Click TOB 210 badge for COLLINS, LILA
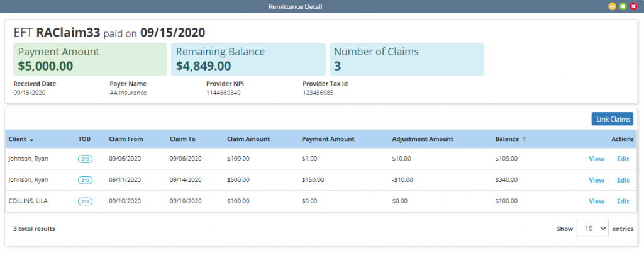The width and height of the screenshot is (644, 255). [x=85, y=201]
